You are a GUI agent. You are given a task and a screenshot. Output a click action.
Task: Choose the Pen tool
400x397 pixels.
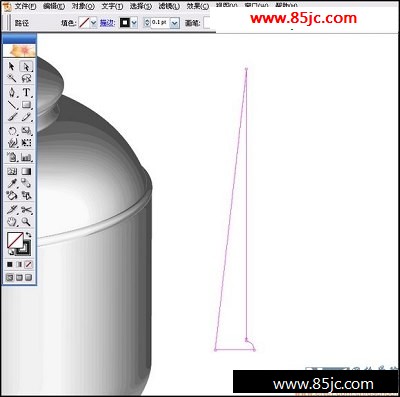[12, 92]
